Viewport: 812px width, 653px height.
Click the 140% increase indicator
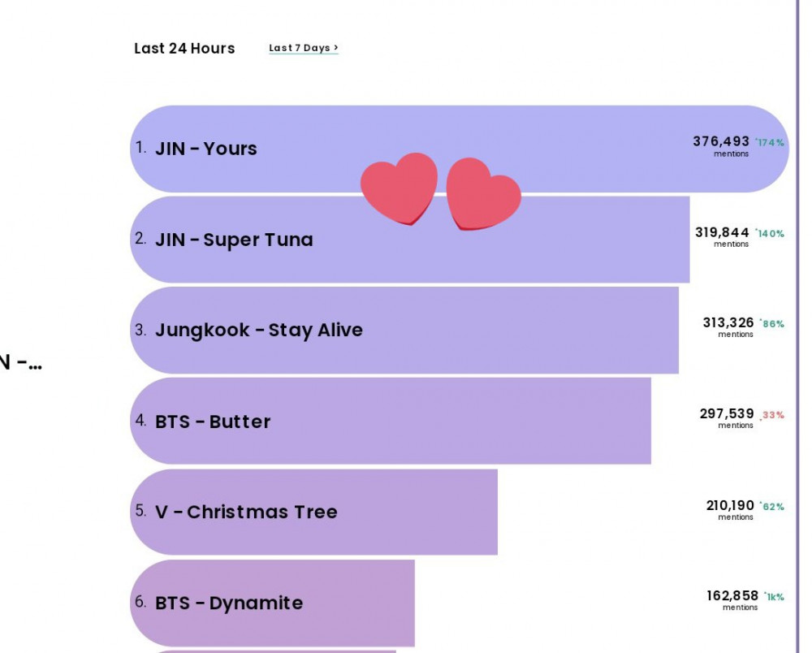[x=771, y=234]
